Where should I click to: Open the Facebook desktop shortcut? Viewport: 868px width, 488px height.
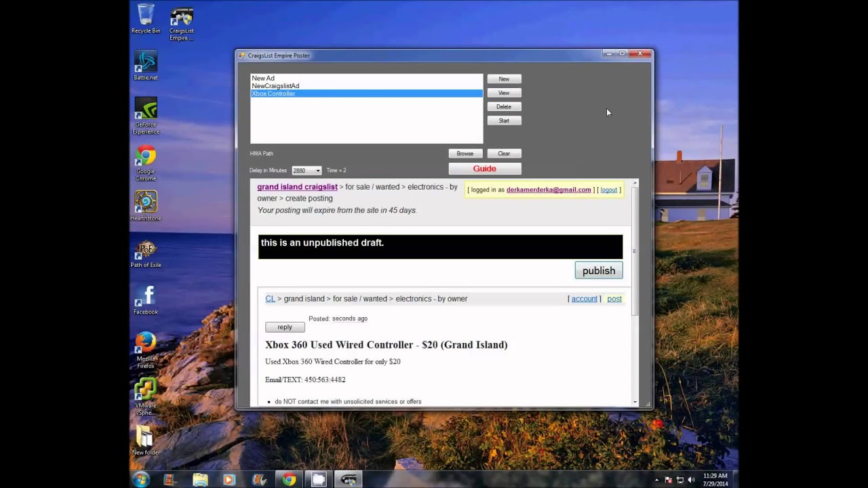[x=145, y=300]
